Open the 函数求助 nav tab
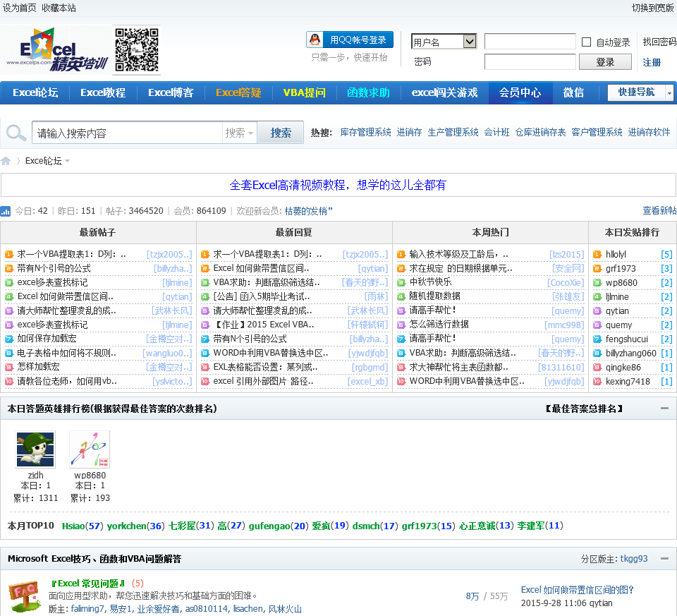 point(368,92)
